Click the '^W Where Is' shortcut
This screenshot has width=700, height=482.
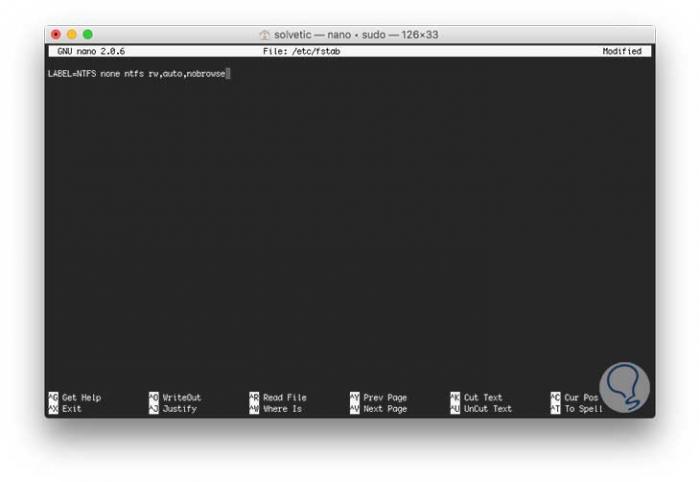point(275,409)
